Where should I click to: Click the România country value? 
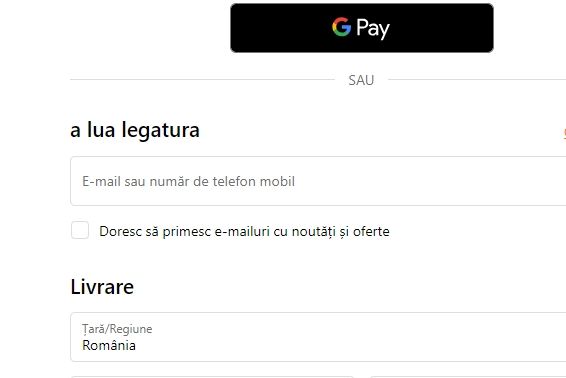(109, 346)
